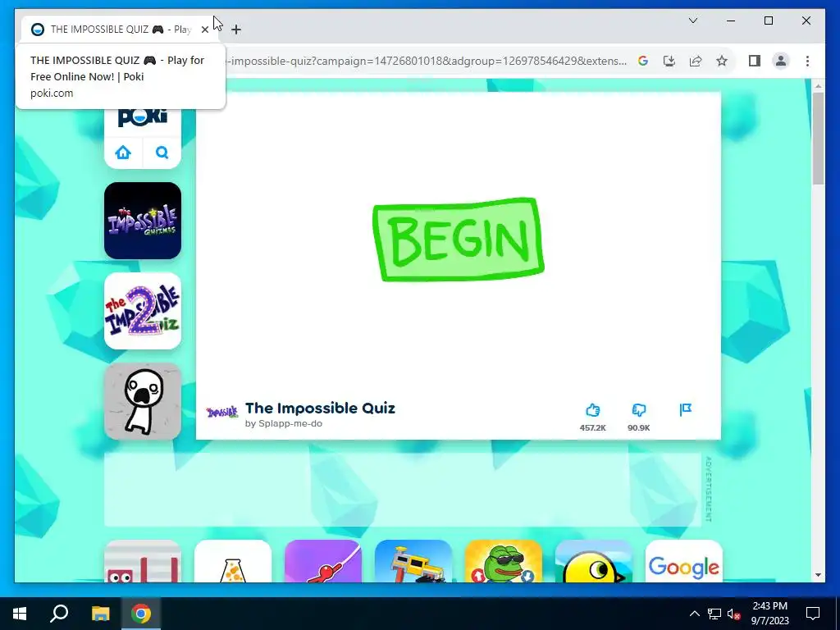Open Poki search magnifier icon
840x630 pixels.
coord(162,153)
